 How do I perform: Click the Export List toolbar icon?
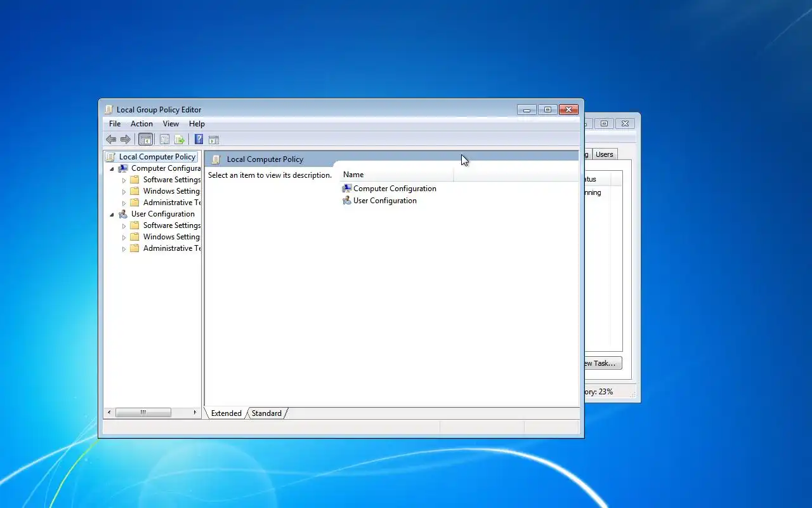click(x=180, y=140)
